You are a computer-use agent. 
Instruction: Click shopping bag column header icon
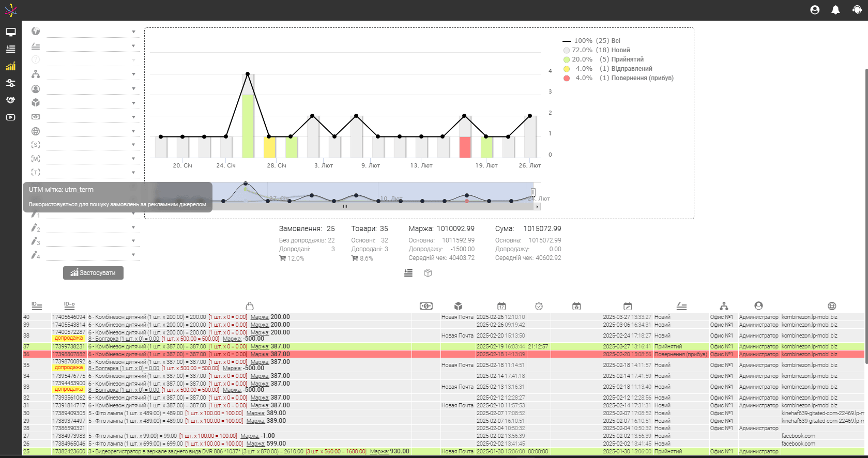pyautogui.click(x=249, y=306)
